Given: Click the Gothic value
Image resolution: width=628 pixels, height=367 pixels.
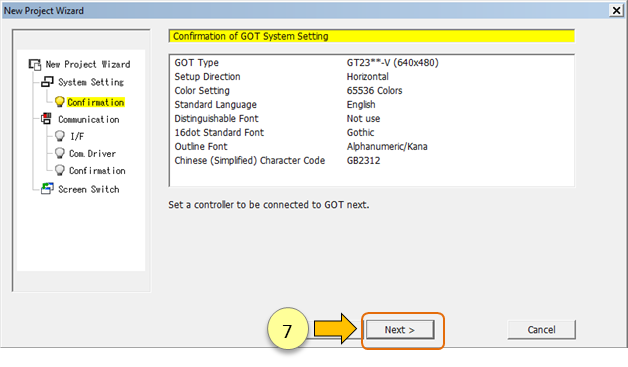Looking at the screenshot, I should point(360,133).
